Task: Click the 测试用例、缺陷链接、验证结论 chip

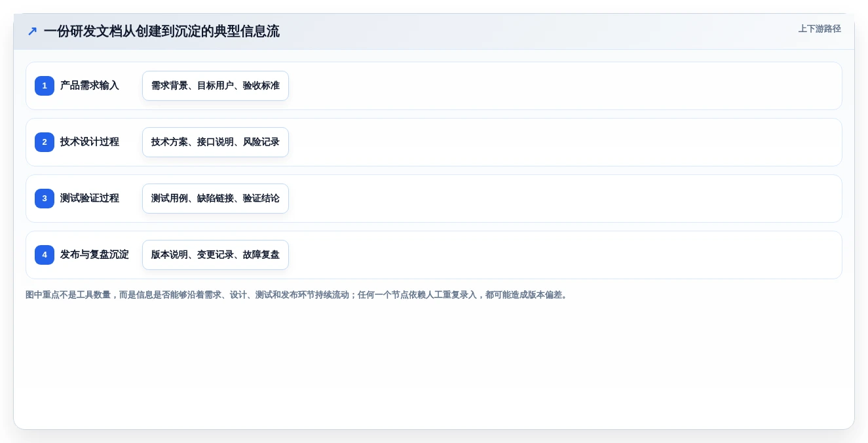Action: [216, 199]
